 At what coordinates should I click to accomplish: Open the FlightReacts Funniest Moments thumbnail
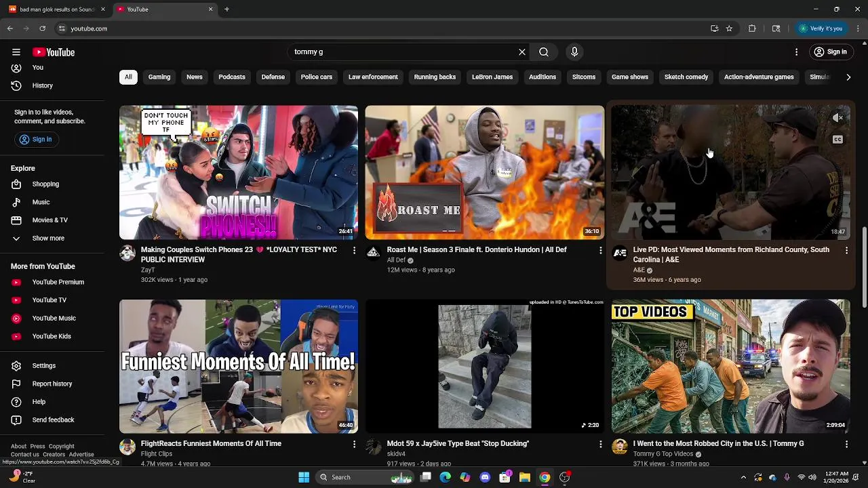pyautogui.click(x=239, y=367)
